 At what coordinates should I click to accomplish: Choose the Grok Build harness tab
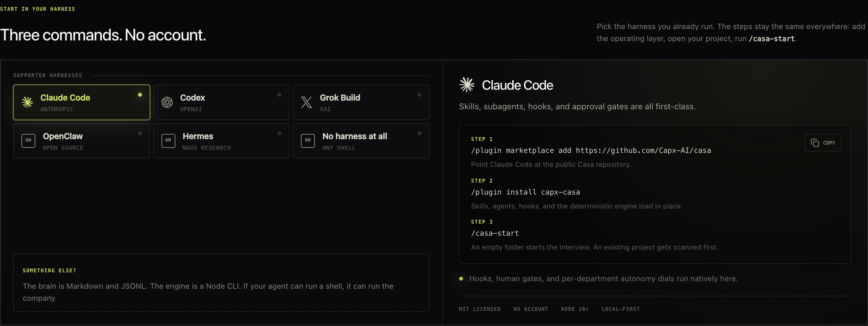tap(361, 102)
